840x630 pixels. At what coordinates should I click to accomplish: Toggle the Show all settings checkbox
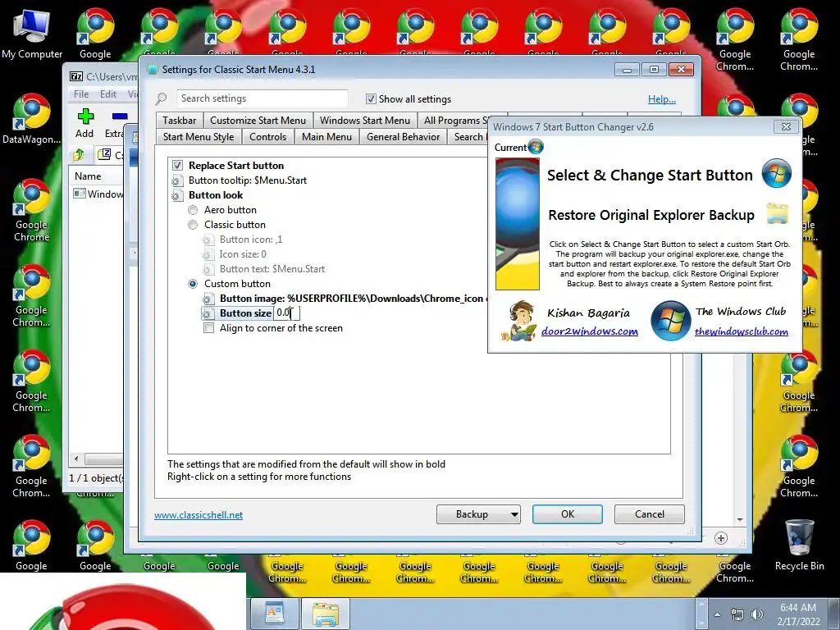pos(371,98)
